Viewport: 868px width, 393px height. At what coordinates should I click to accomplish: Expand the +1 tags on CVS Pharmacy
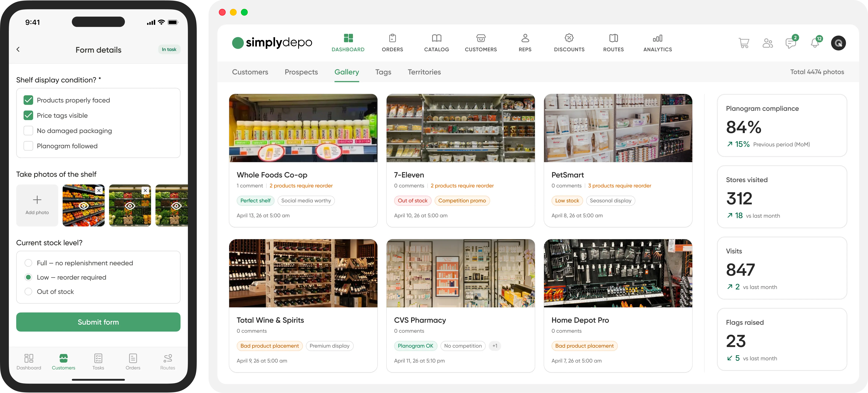coord(495,346)
